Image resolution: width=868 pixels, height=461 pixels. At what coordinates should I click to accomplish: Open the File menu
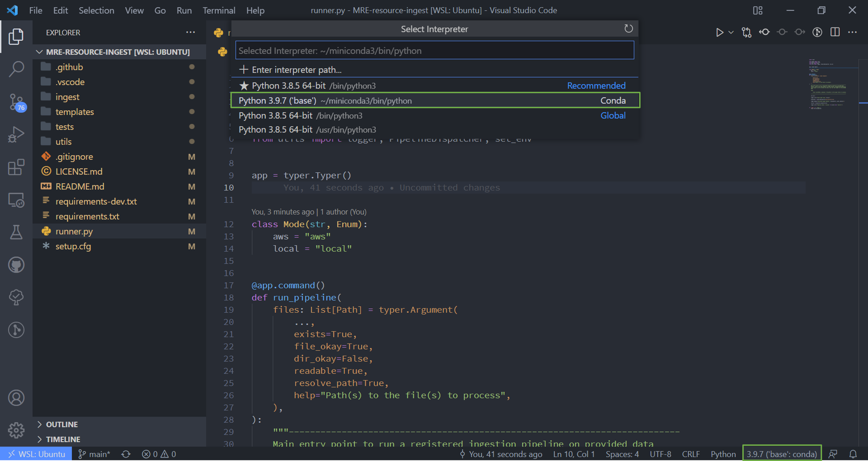[36, 10]
